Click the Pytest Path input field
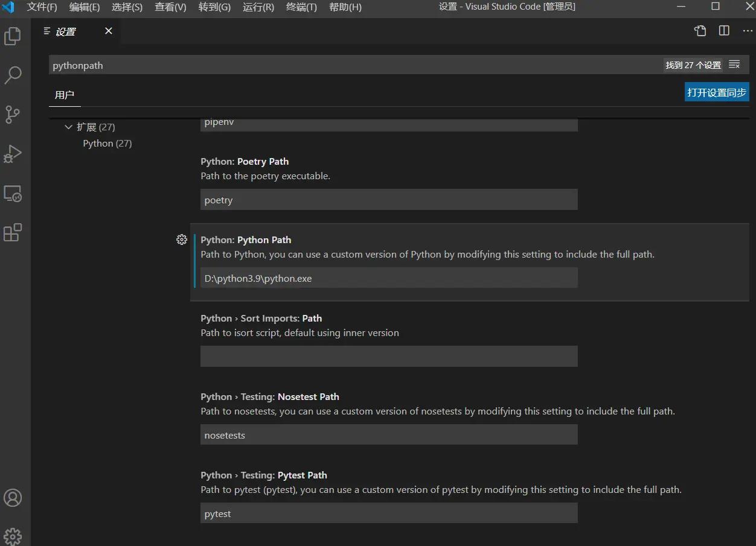 point(389,513)
